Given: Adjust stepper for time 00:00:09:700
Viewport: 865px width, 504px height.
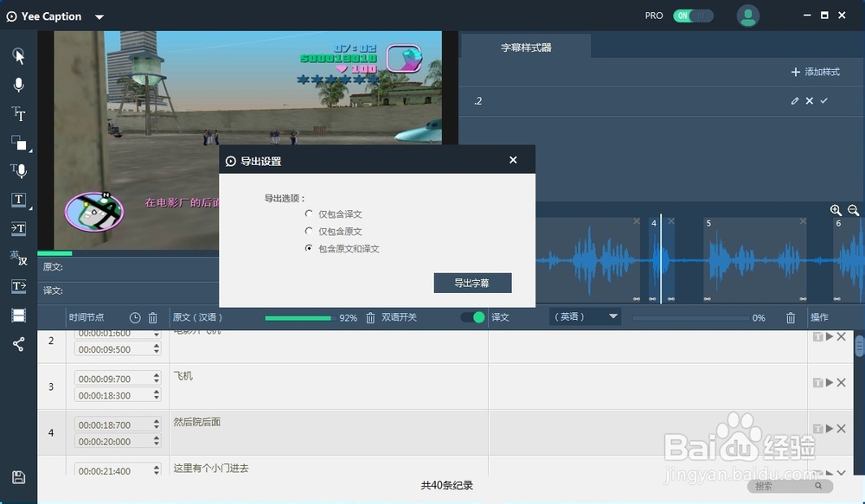Looking at the screenshot, I should coord(157,379).
